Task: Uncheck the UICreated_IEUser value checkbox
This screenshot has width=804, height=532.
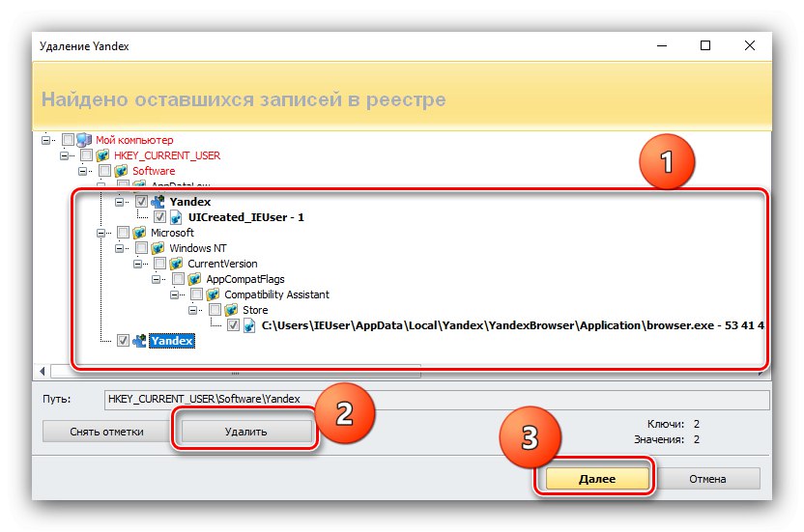Action: 160,217
